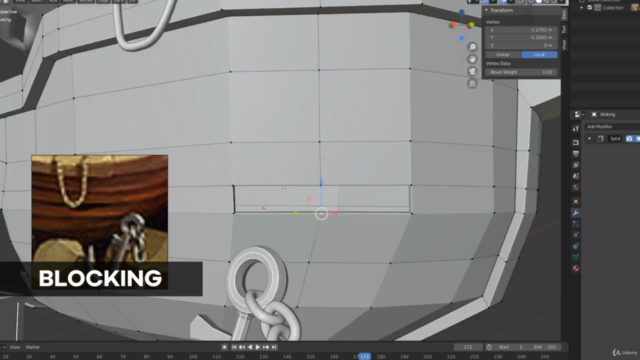Toggle camera view icon in viewport

click(472, 71)
